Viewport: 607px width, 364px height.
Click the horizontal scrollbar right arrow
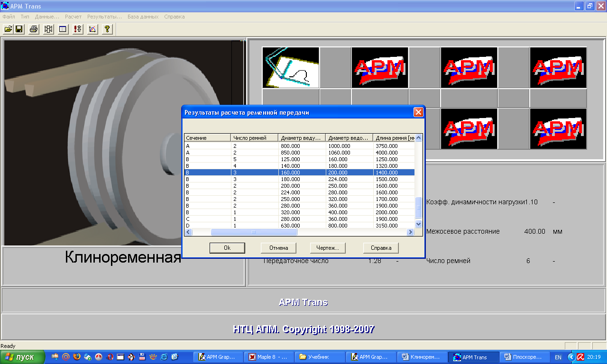point(411,232)
